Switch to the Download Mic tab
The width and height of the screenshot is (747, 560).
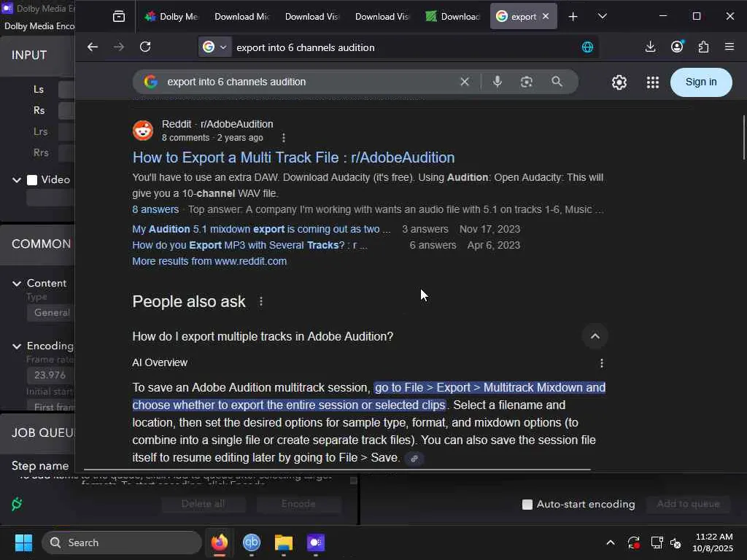pyautogui.click(x=242, y=17)
